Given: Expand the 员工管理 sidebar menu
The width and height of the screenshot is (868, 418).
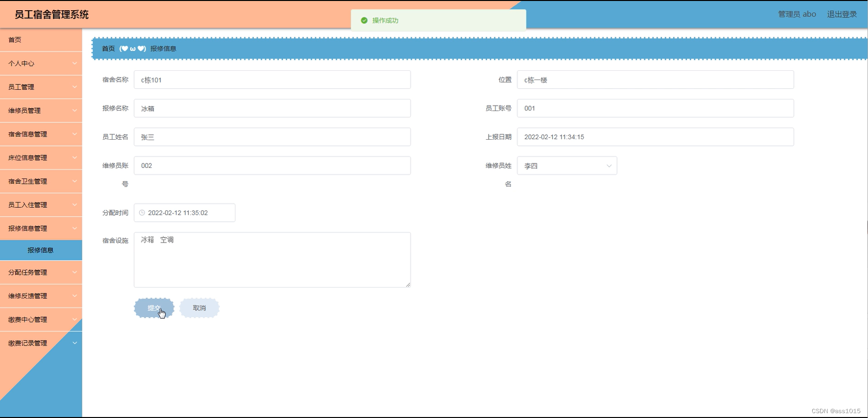Looking at the screenshot, I should coord(41,87).
